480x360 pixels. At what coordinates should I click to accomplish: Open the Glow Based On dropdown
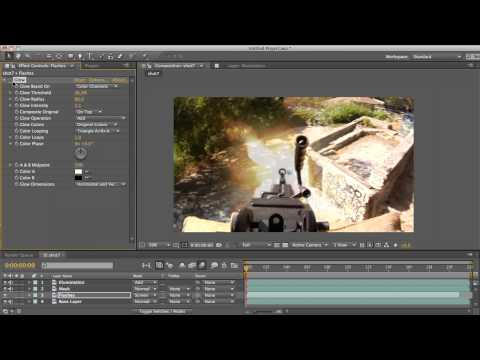[96, 86]
